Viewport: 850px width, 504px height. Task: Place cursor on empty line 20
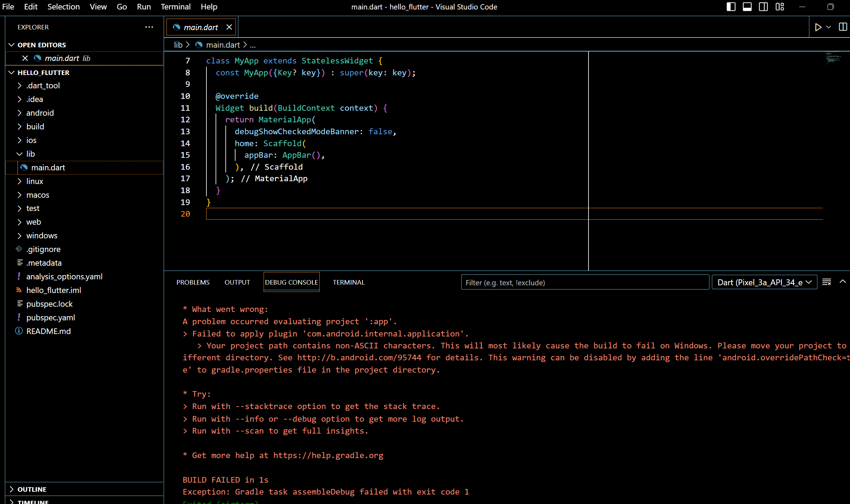514,214
